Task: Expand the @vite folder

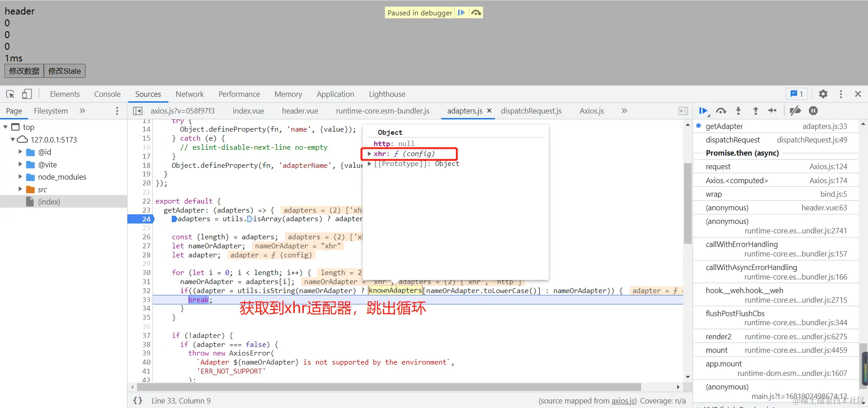Action: click(20, 164)
